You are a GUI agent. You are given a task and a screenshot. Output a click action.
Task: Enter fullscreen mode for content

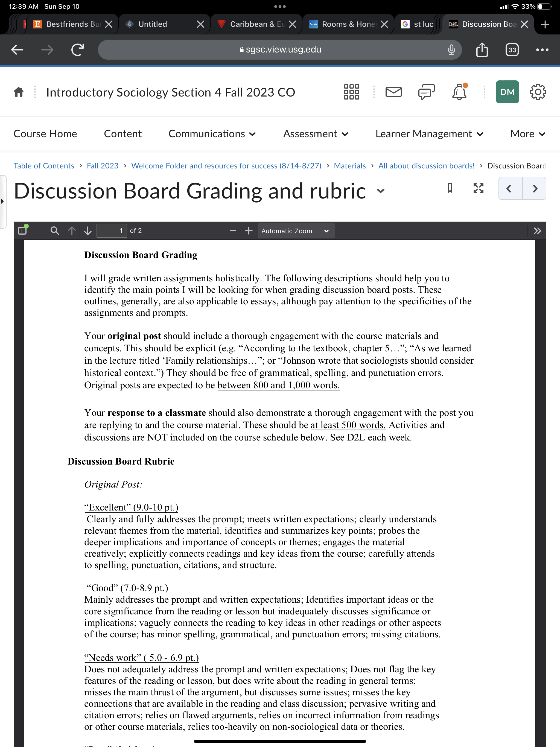[x=478, y=188]
